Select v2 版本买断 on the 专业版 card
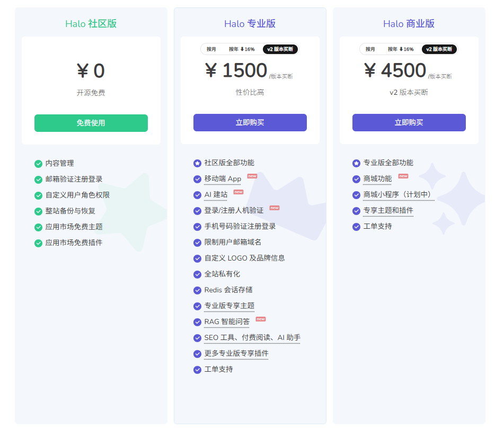This screenshot has width=504, height=439. 280,49
